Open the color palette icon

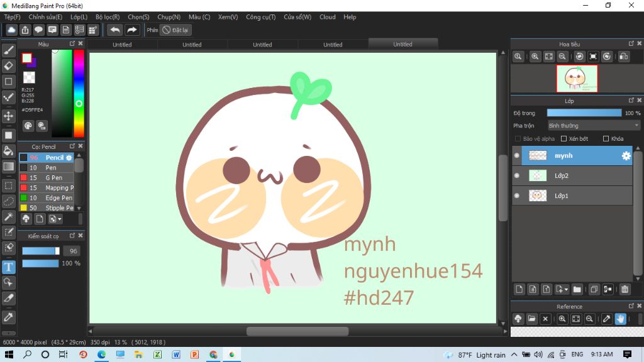(x=28, y=126)
